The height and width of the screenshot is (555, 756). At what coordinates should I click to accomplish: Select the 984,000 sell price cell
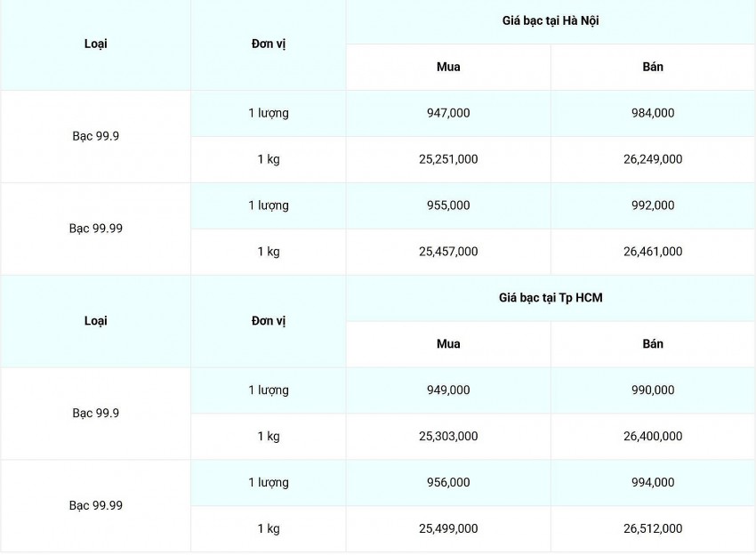[x=653, y=113]
